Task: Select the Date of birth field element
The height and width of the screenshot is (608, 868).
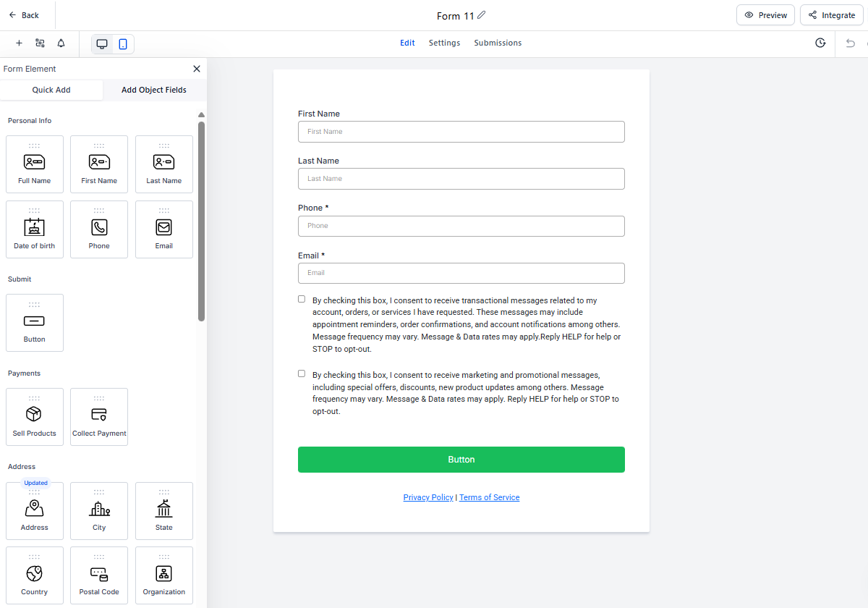Action: (x=34, y=229)
